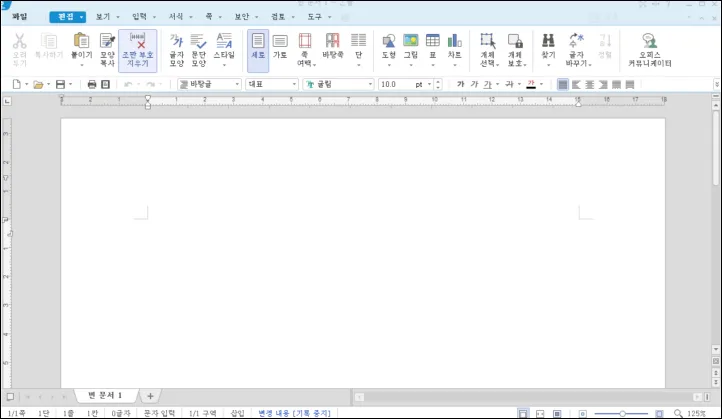Open the Character Shape (글자 모양) dialog
Image resolution: width=722 pixels, height=419 pixels.
[x=176, y=50]
